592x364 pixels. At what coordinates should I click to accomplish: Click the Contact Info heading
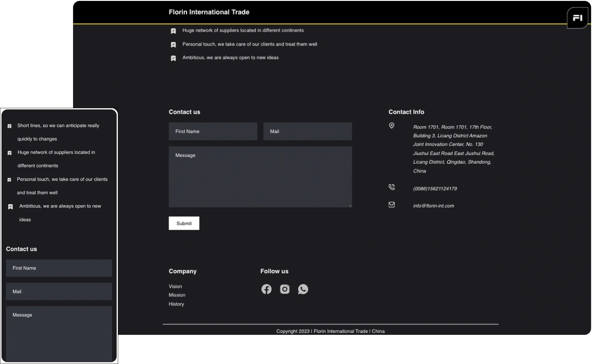[x=406, y=112]
